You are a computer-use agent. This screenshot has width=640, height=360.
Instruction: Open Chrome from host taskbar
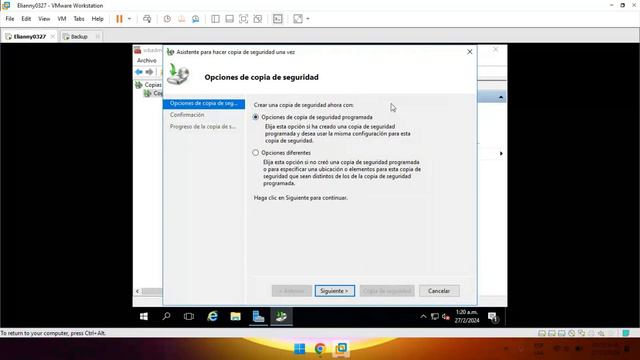pyautogui.click(x=320, y=349)
